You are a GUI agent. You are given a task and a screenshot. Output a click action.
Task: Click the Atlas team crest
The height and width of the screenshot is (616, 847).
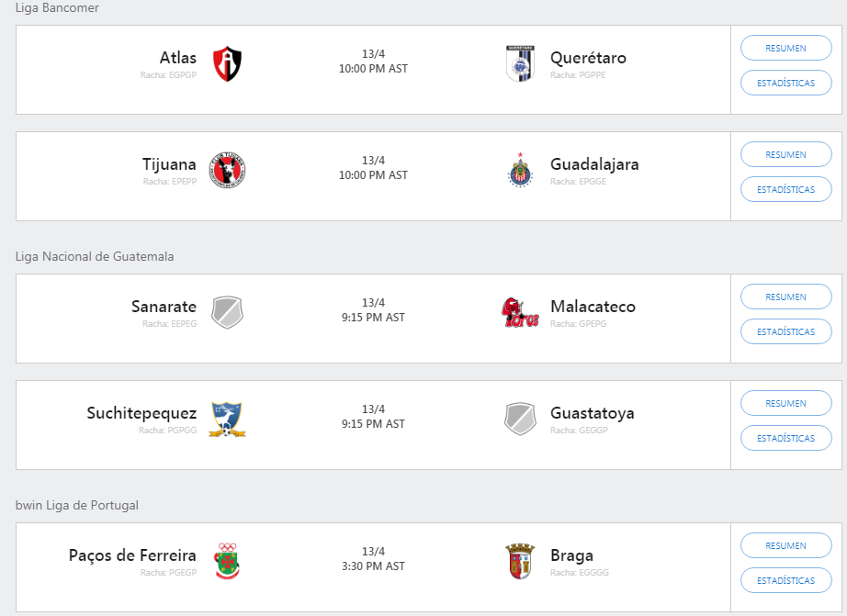(228, 63)
